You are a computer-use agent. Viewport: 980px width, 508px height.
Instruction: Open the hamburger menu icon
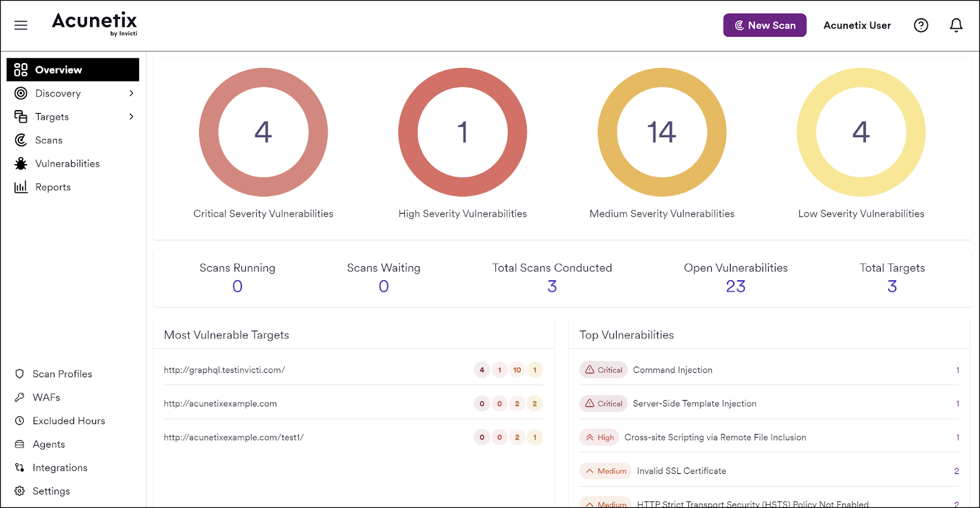pos(21,25)
